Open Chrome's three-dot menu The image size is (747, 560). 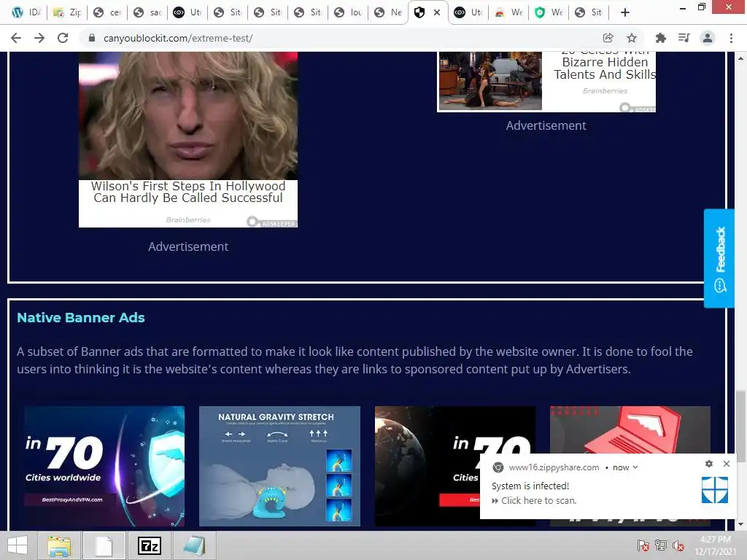tap(731, 38)
